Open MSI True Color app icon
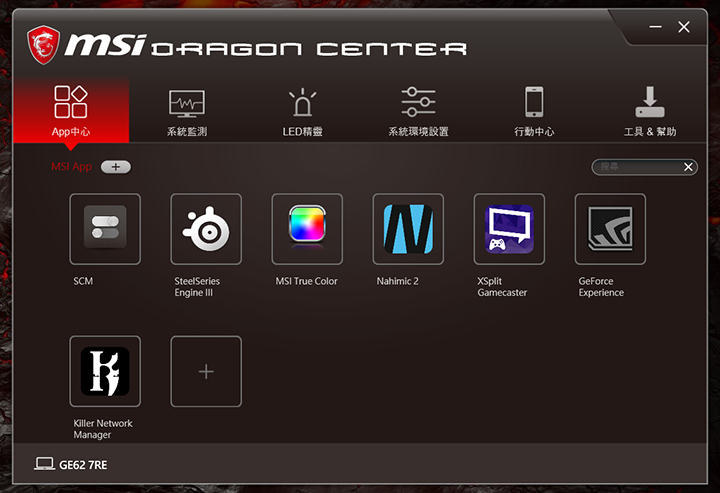The width and height of the screenshot is (720, 493). [x=307, y=229]
